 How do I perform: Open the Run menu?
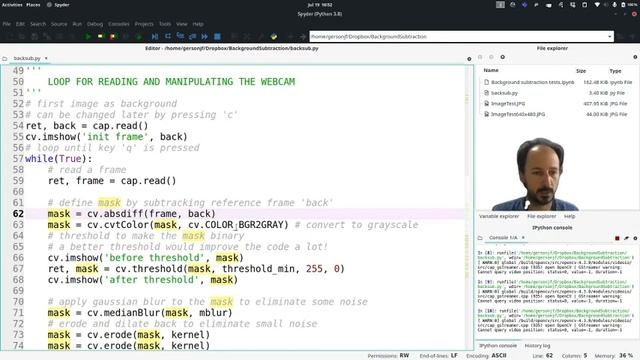77,24
